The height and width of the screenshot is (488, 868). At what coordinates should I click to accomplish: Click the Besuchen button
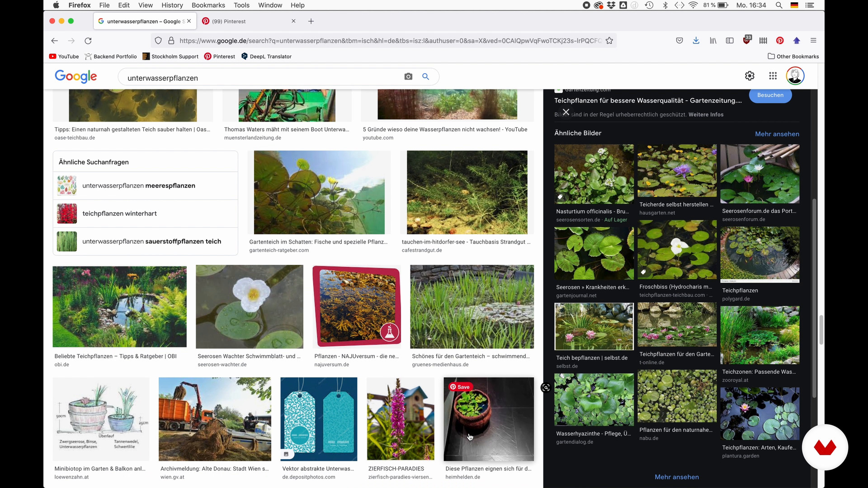pyautogui.click(x=770, y=95)
